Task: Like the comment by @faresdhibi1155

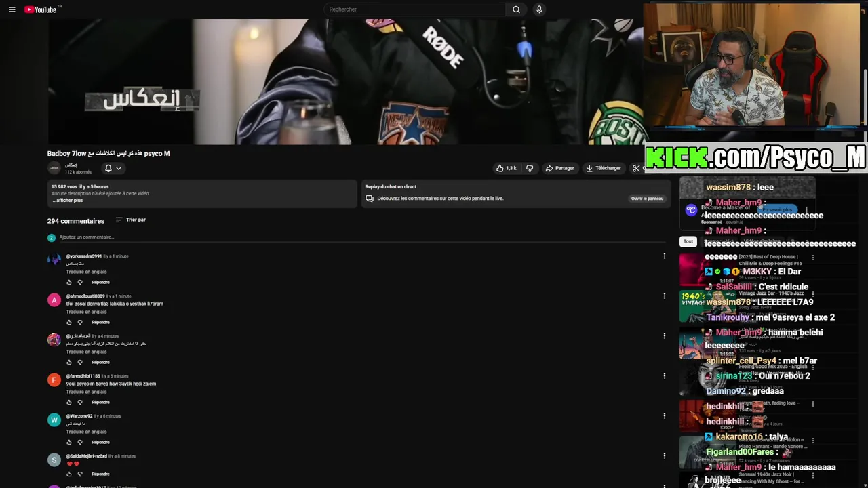Action: [x=69, y=402]
